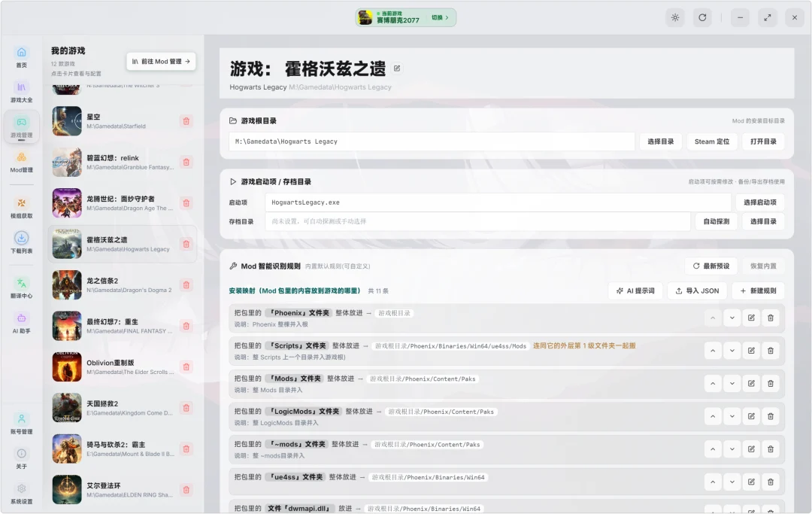
Task: Click the game root directory path field
Action: (432, 141)
